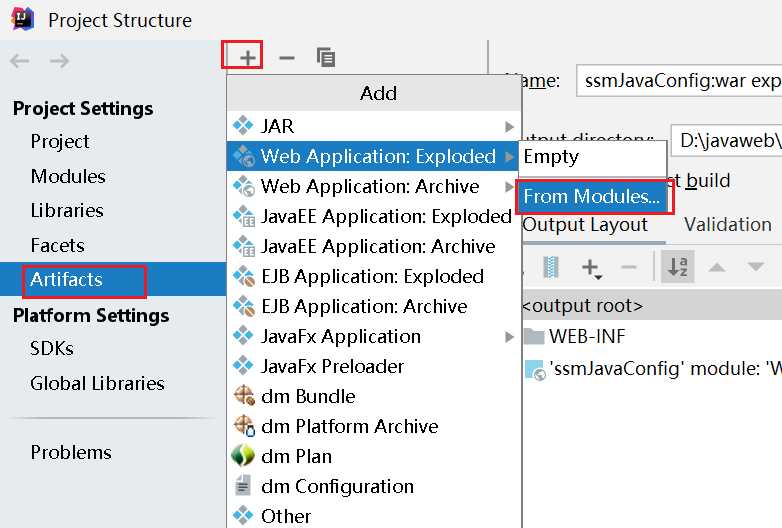782x528 pixels.
Task: Switch to the Output Layout tab
Action: [x=585, y=225]
